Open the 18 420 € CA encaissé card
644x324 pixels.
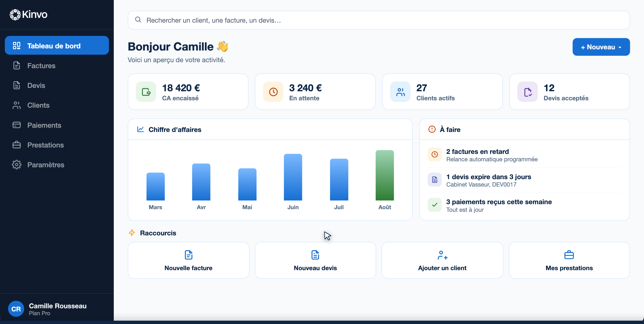coord(188,92)
